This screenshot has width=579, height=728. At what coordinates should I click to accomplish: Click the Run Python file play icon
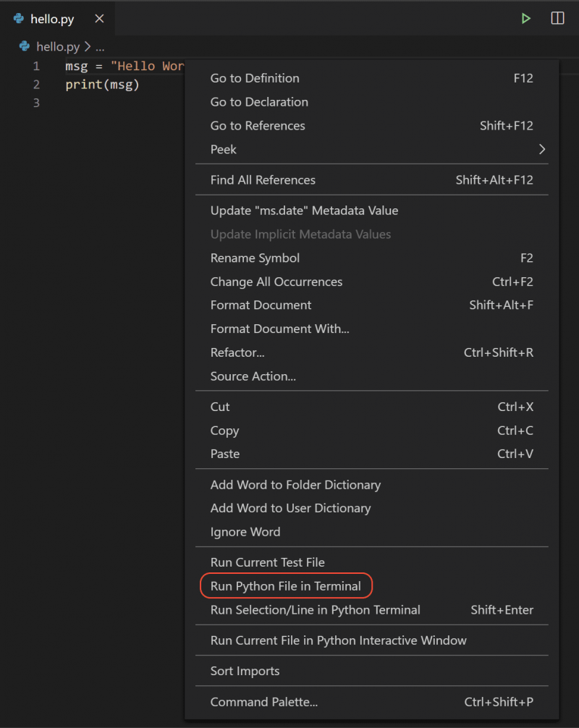525,18
